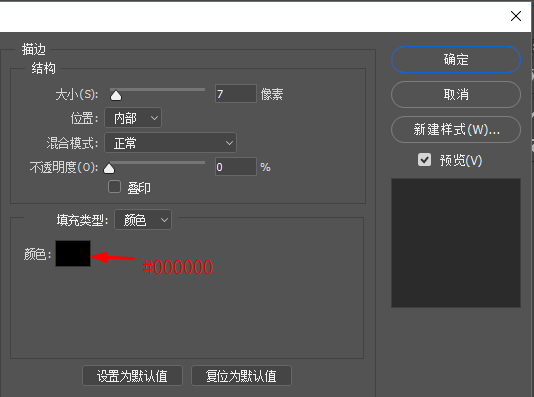The height and width of the screenshot is (397, 534).
Task: Open the 位置 dropdown showing 内部
Action: [133, 118]
